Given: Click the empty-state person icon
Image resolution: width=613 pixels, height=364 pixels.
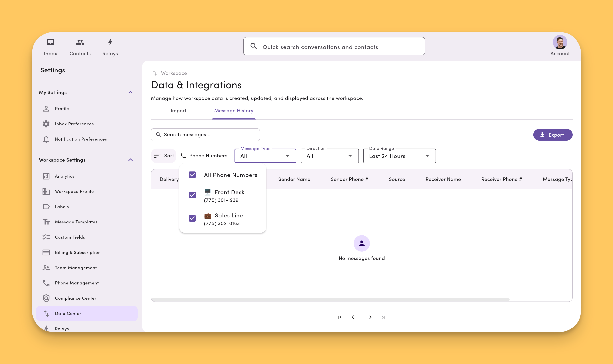Looking at the screenshot, I should coord(362,243).
